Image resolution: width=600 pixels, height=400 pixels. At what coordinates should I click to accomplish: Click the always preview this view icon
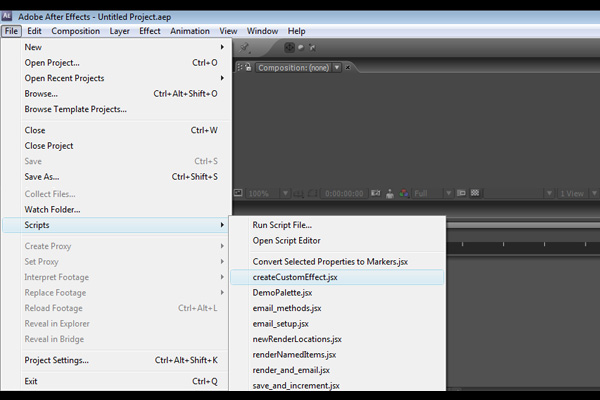pyautogui.click(x=238, y=193)
